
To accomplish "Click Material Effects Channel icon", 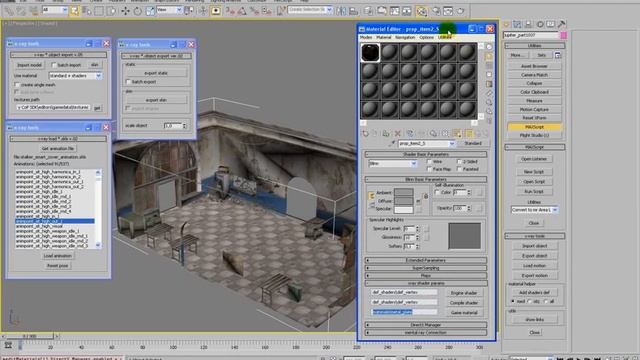I will (445, 133).
